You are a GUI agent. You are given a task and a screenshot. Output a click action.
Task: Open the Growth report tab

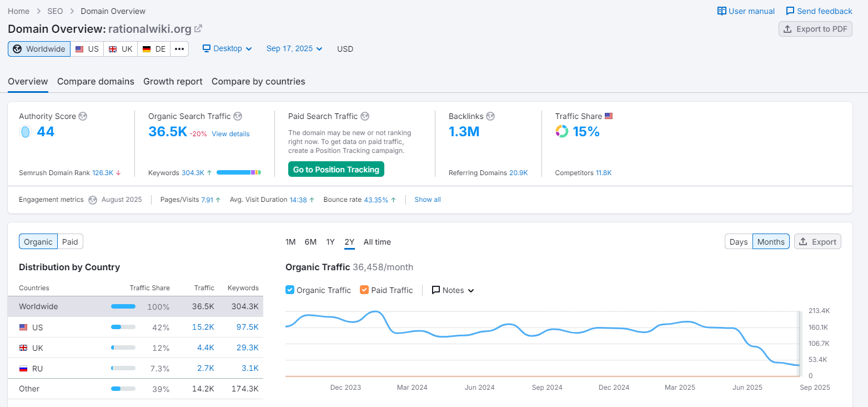[x=173, y=82]
